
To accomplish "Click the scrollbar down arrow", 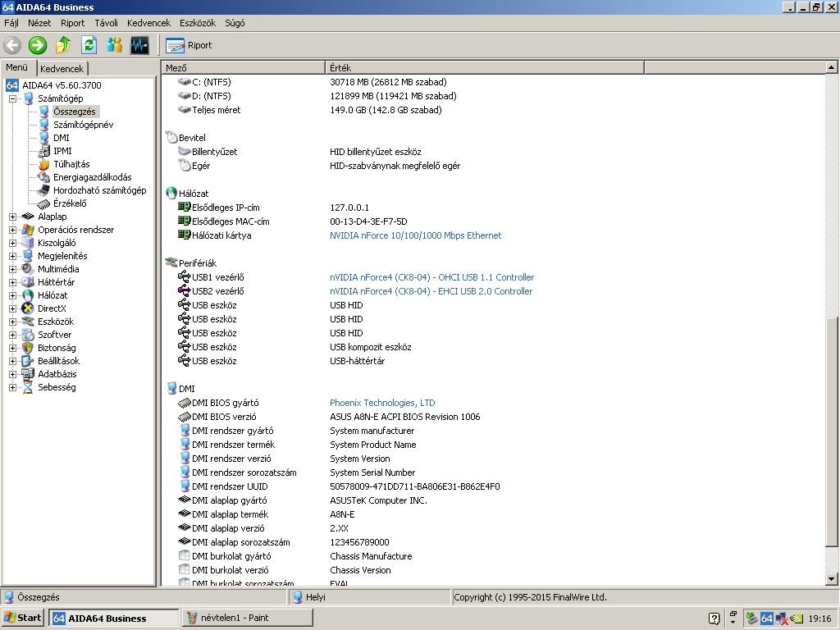I will [x=831, y=578].
